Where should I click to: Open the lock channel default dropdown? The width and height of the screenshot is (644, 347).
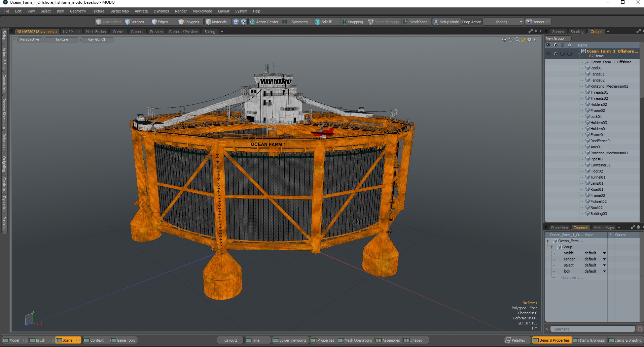click(x=595, y=271)
